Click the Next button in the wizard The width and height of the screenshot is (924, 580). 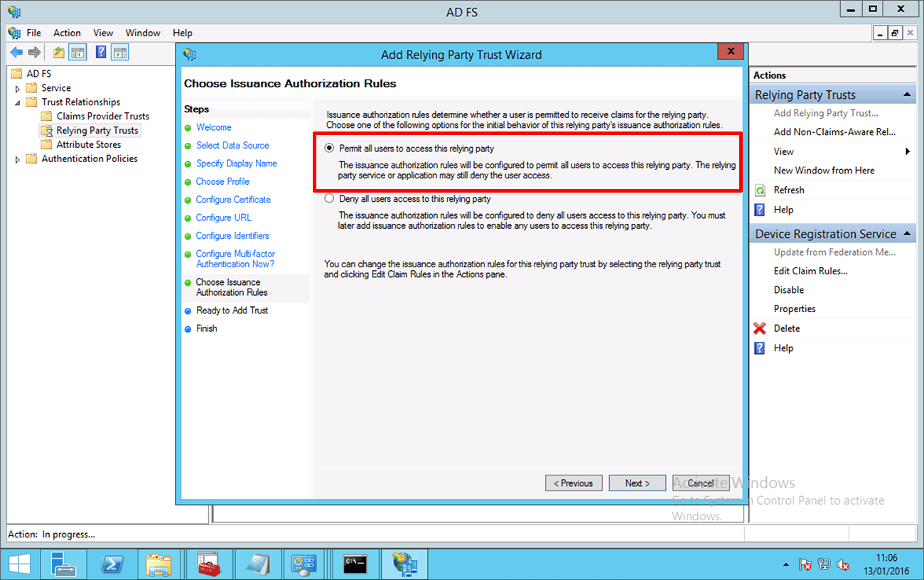point(638,483)
